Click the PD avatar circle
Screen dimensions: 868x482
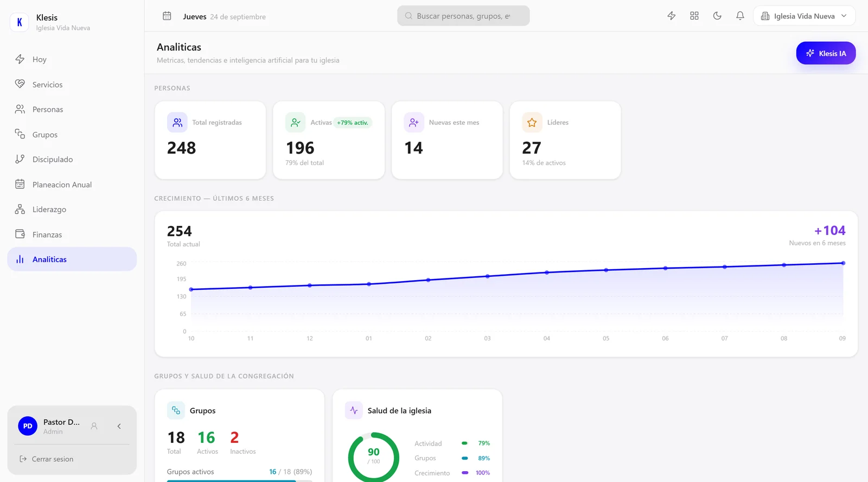tap(28, 426)
